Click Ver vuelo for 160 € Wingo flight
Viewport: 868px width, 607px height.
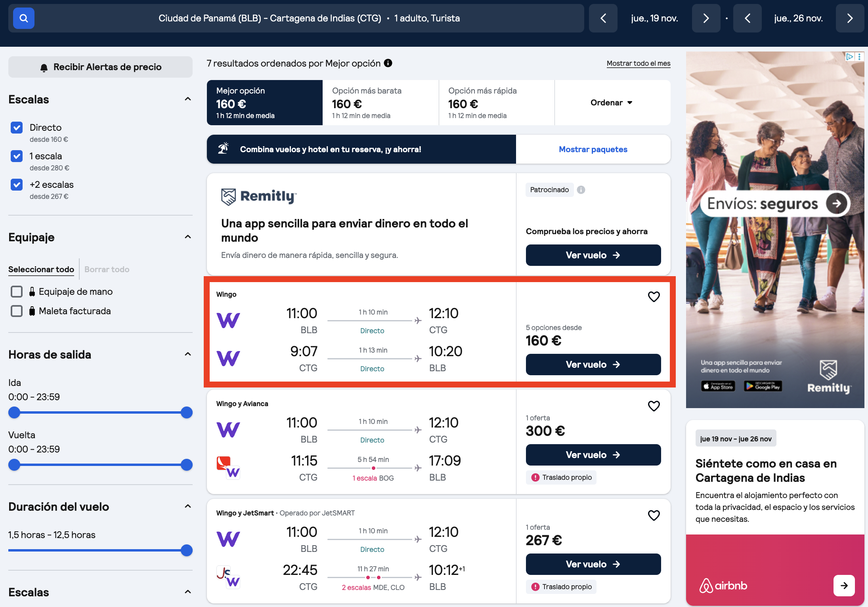click(593, 365)
